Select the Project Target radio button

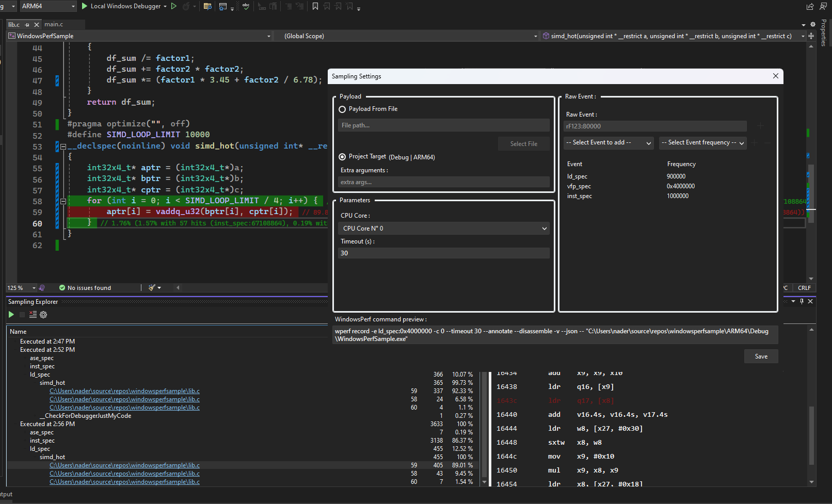click(342, 156)
